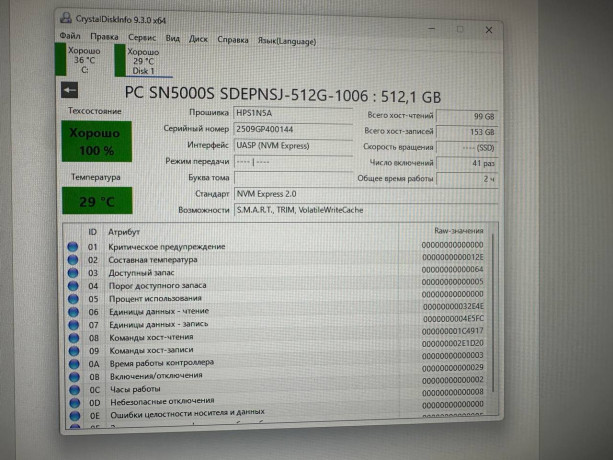Minimize the CrystalDiskInfo window
Viewport: 613px width, 460px height.
[x=432, y=29]
